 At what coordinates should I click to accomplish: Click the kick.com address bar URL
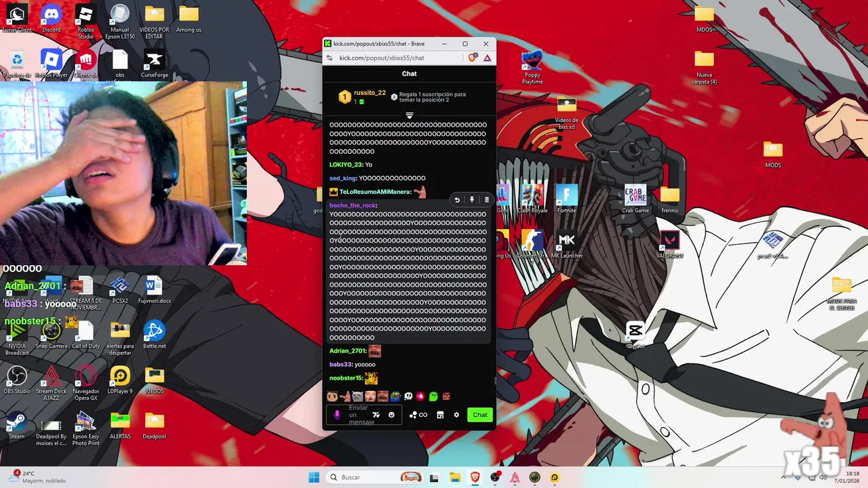tap(382, 58)
